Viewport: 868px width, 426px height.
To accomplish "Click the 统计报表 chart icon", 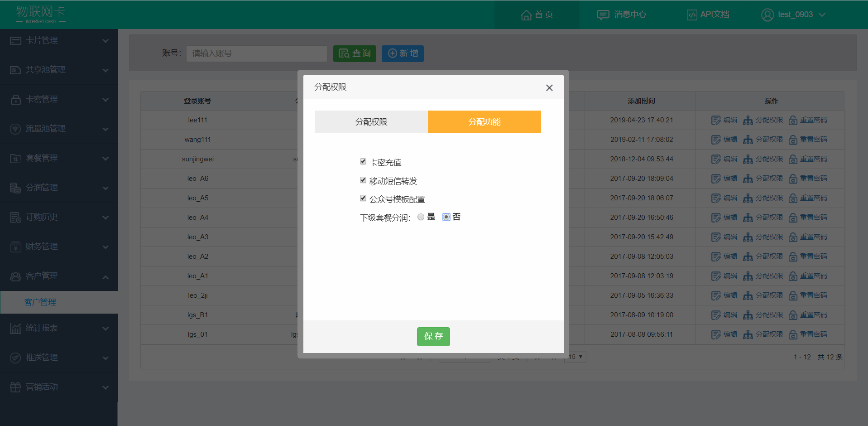I will (x=15, y=329).
